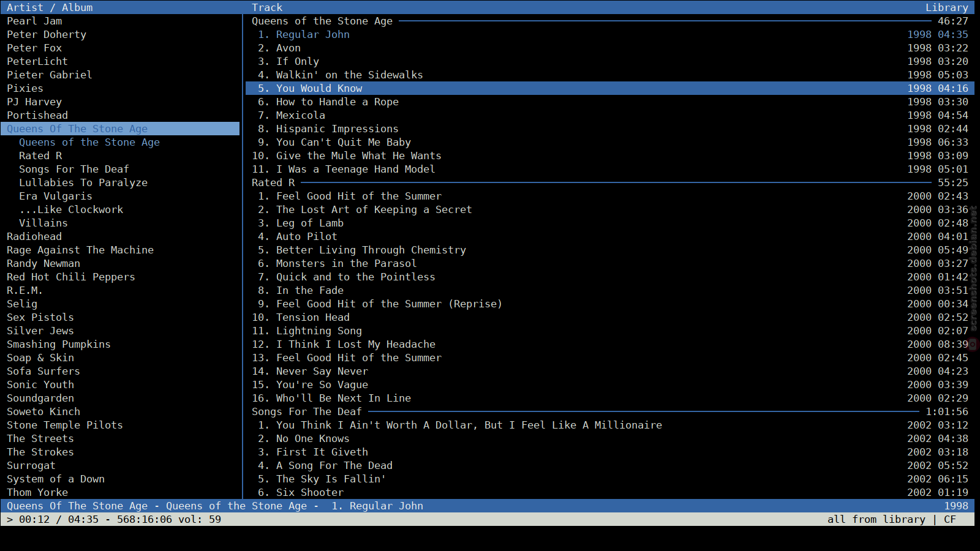Image resolution: width=980 pixels, height=551 pixels.
Task: Select the track Mexicola
Action: pos(610,115)
